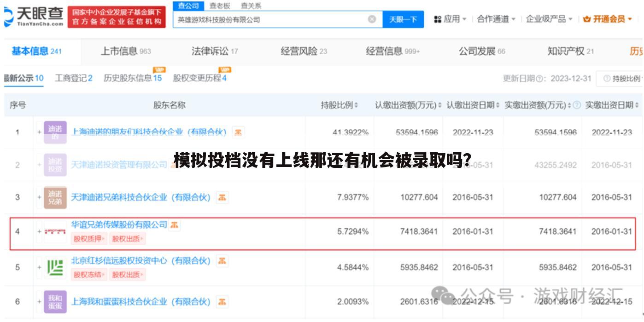The image size is (644, 322).
Task: Click the 上海我和蛋蛋 purple logo
Action: [x=55, y=302]
